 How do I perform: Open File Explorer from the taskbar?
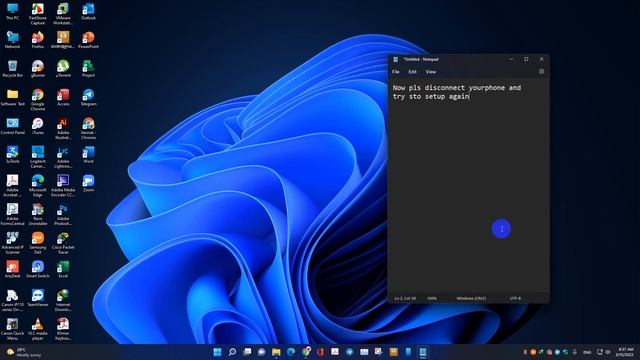tap(276, 352)
